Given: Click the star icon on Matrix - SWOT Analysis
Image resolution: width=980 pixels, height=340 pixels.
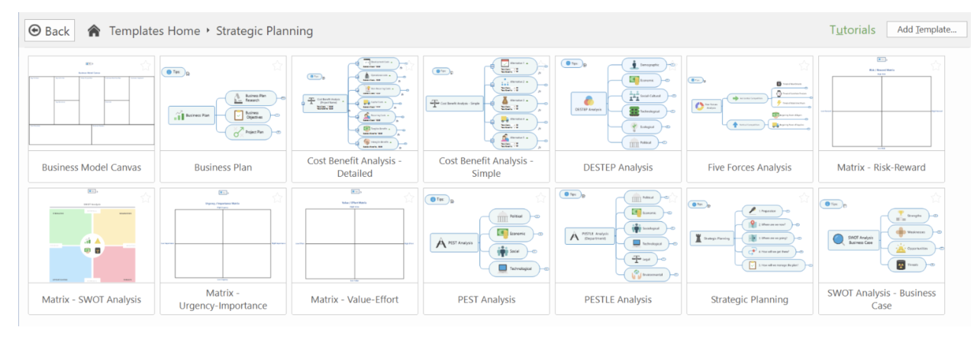Looking at the screenshot, I should (146, 198).
